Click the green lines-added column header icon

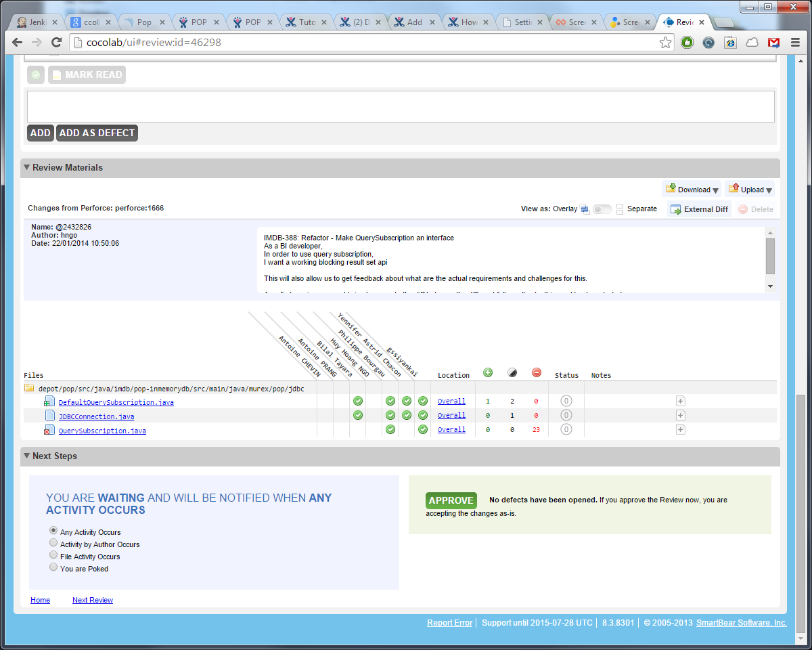coord(488,372)
